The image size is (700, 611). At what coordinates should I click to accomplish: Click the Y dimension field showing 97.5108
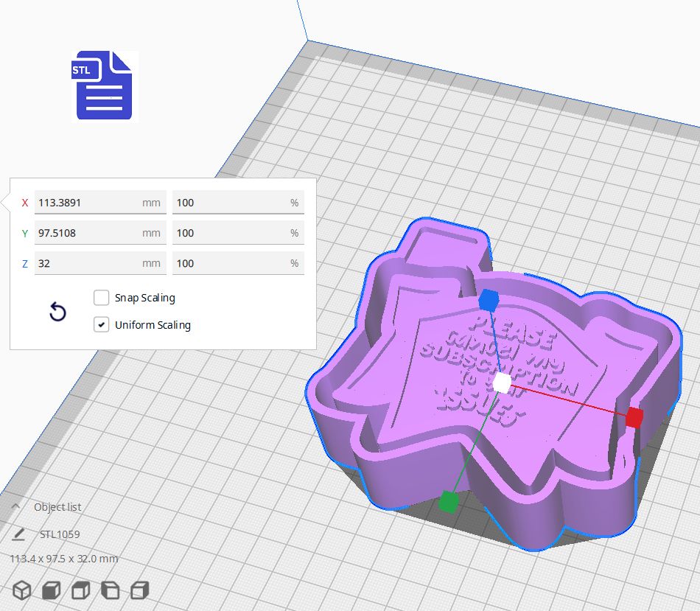point(99,232)
